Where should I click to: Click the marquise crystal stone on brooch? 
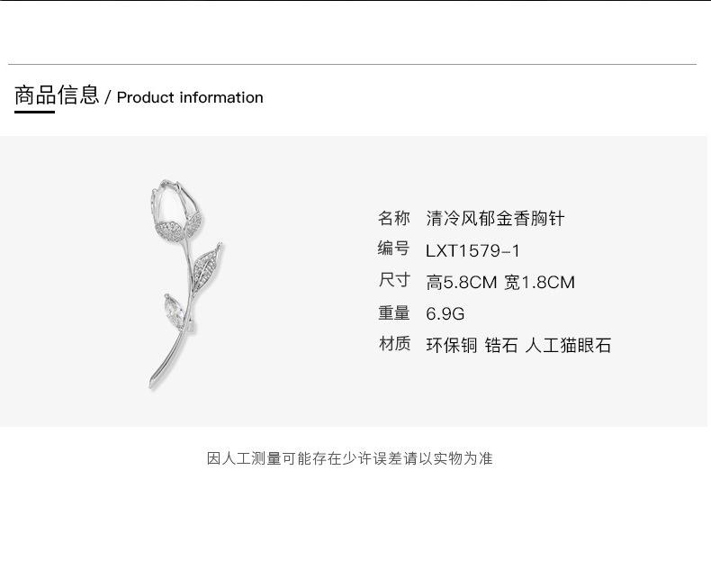(x=174, y=311)
